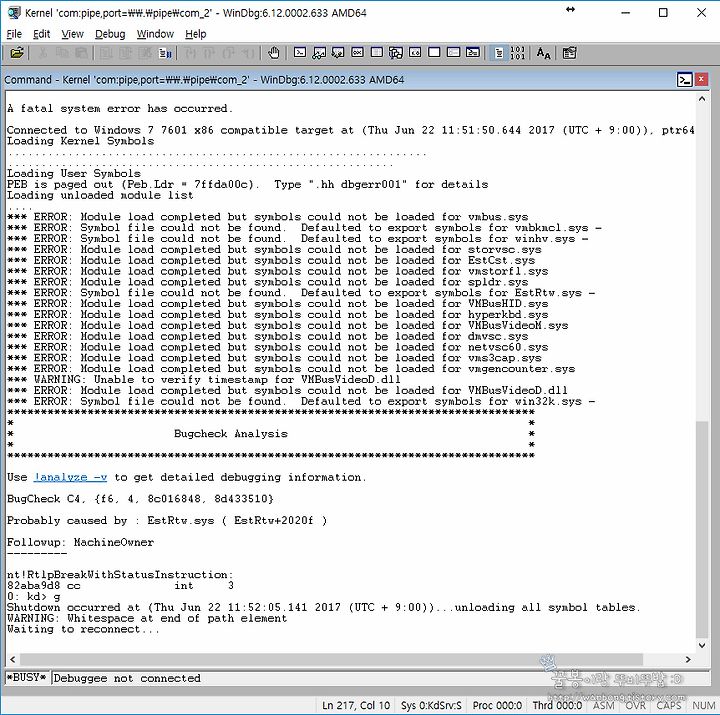Click 'Sys 0:KdSrv:S' status bar entry
The image size is (720, 715).
pos(431,705)
